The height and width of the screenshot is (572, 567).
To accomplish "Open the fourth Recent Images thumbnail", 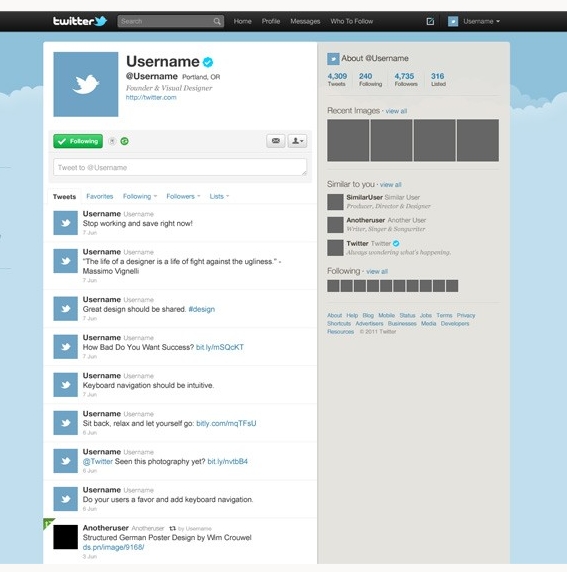I will pos(478,140).
